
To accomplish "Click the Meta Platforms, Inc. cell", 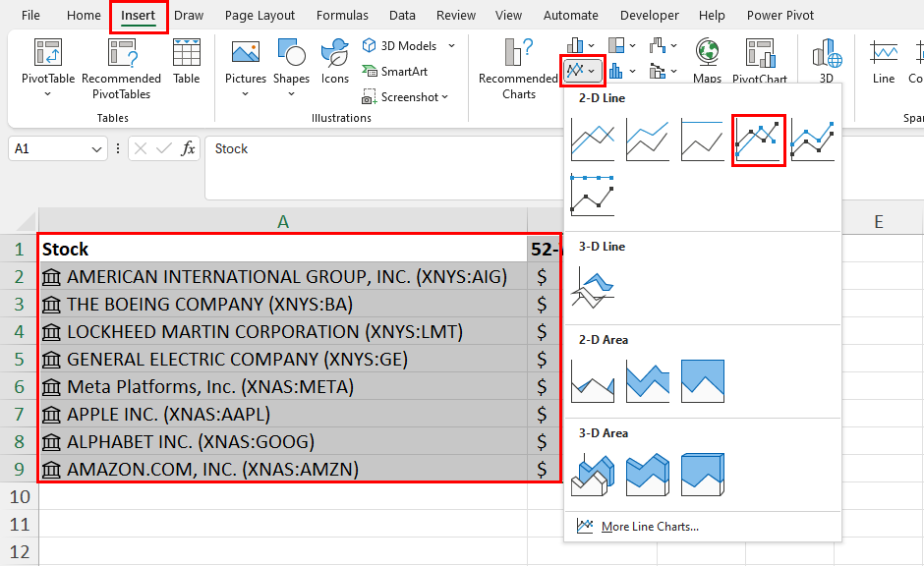I will point(283,386).
